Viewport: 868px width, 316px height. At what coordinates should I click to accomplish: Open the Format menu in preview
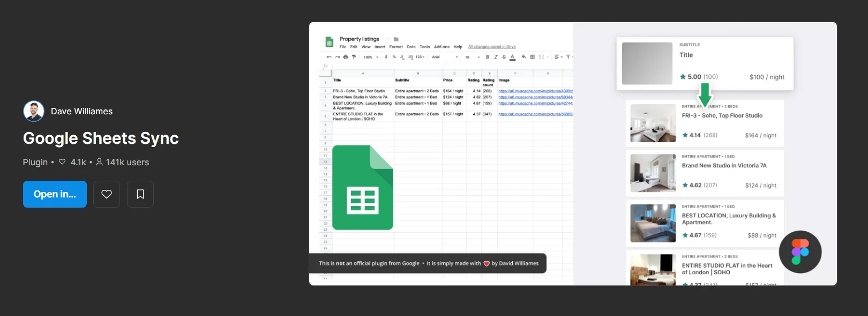point(396,47)
